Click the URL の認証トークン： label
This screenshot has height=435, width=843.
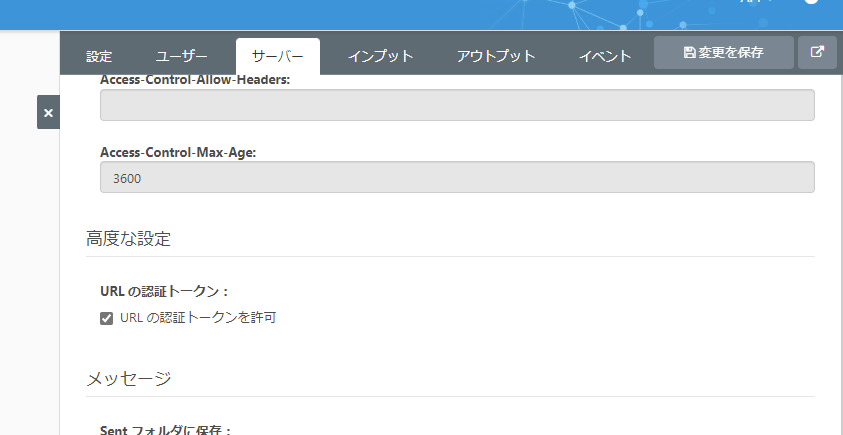click(x=164, y=291)
